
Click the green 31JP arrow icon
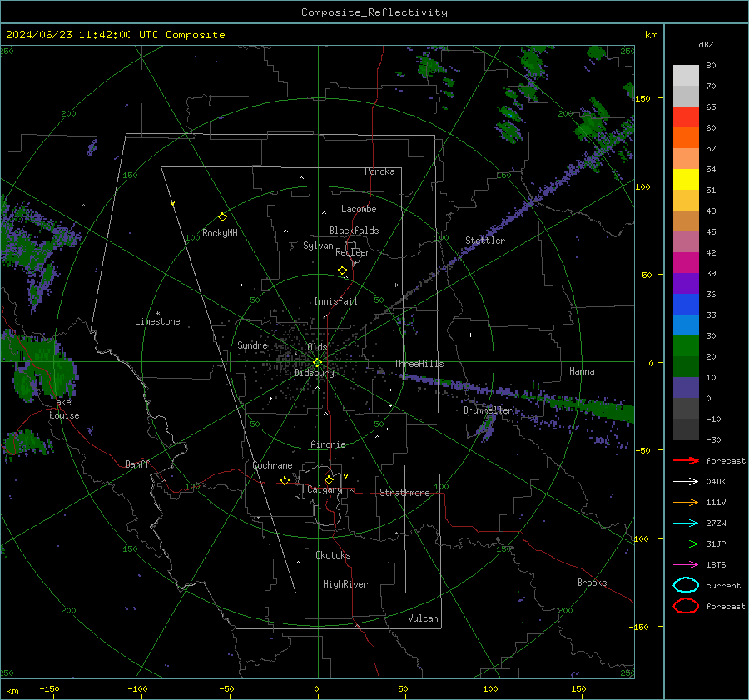686,544
